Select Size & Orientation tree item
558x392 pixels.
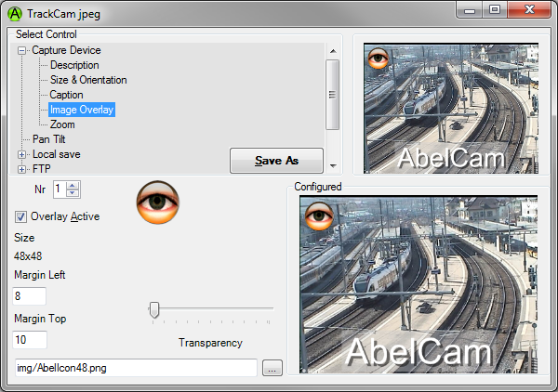(x=88, y=80)
